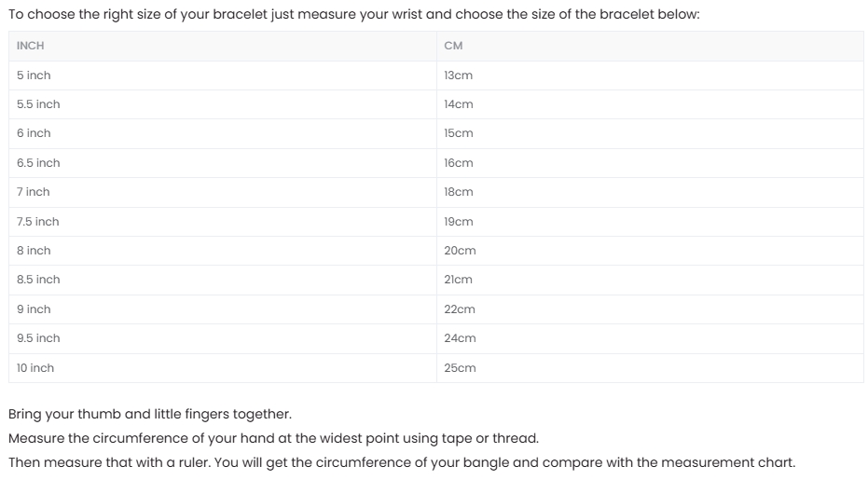Click the INCH column header
The height and width of the screenshot is (480, 868).
click(223, 46)
